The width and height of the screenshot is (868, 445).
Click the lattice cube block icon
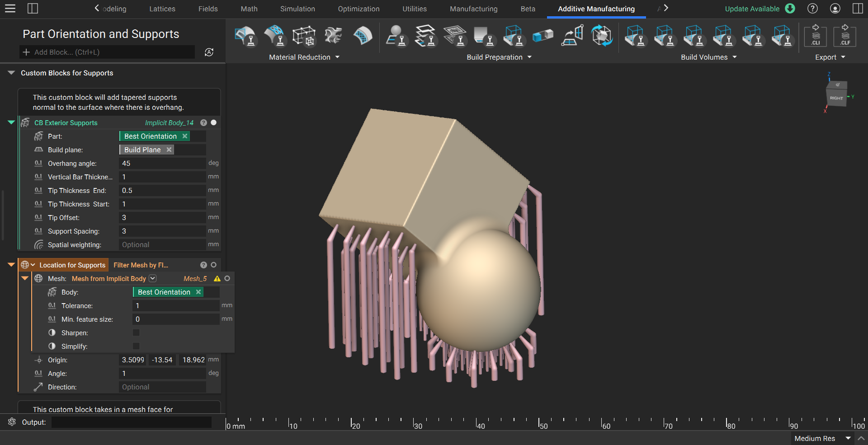tap(304, 36)
